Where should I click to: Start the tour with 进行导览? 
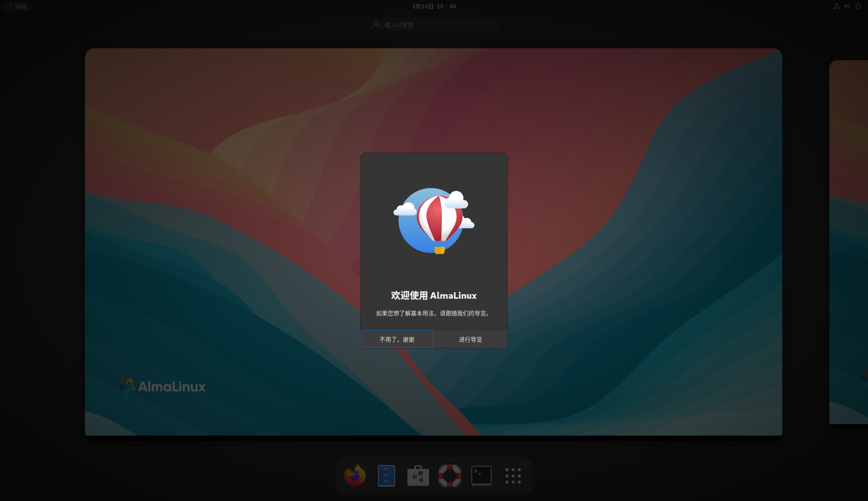click(470, 339)
